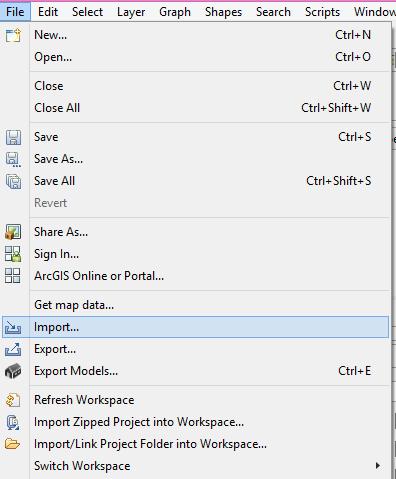Click the Export arrow icon
The height and width of the screenshot is (479, 396).
(x=13, y=349)
